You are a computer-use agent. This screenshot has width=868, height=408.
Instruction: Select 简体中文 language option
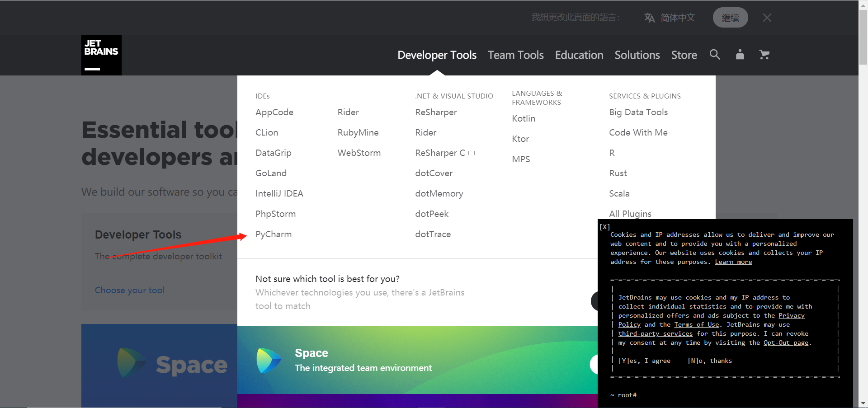pyautogui.click(x=678, y=18)
